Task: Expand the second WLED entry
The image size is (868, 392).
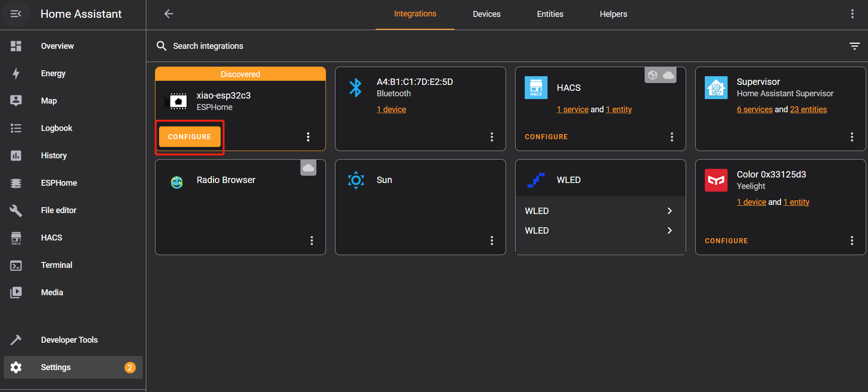Action: tap(600, 230)
